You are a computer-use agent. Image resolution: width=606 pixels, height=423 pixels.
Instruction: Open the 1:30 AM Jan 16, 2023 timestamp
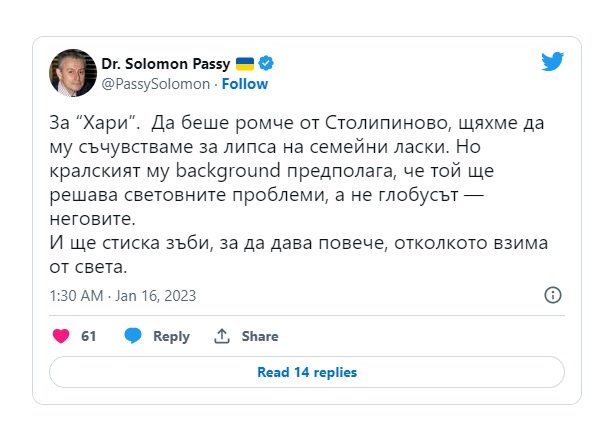coord(123,296)
